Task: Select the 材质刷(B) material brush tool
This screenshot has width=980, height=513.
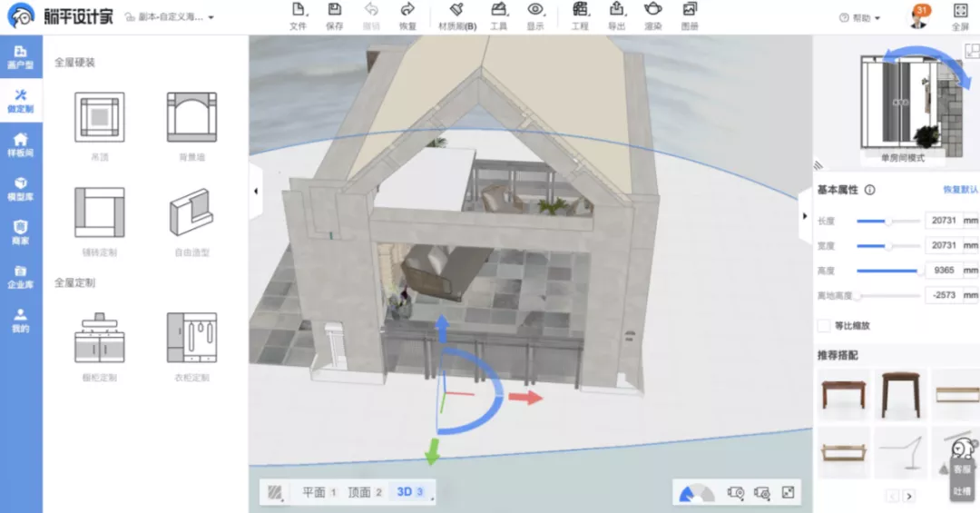Action: click(x=457, y=15)
